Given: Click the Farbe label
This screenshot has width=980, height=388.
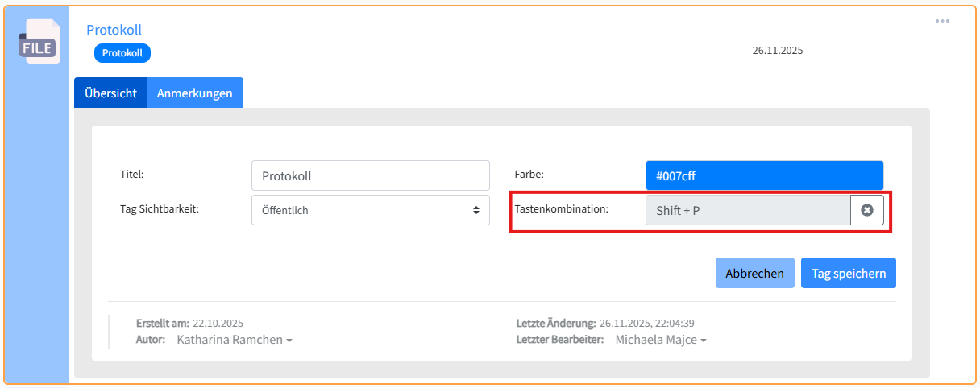Looking at the screenshot, I should point(529,174).
